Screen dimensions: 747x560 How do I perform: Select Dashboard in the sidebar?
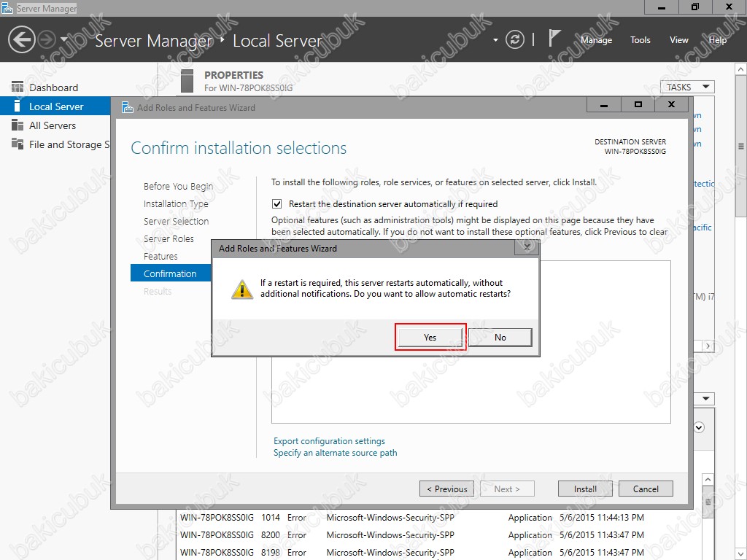55,87
